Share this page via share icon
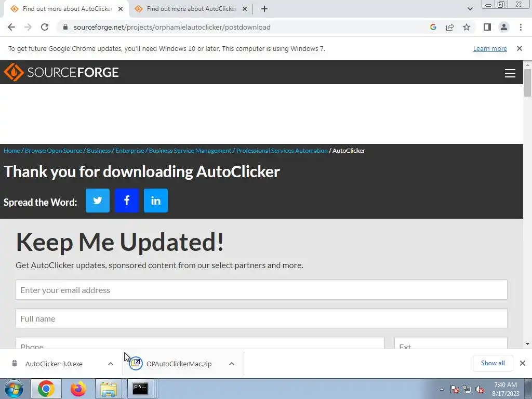 click(450, 27)
